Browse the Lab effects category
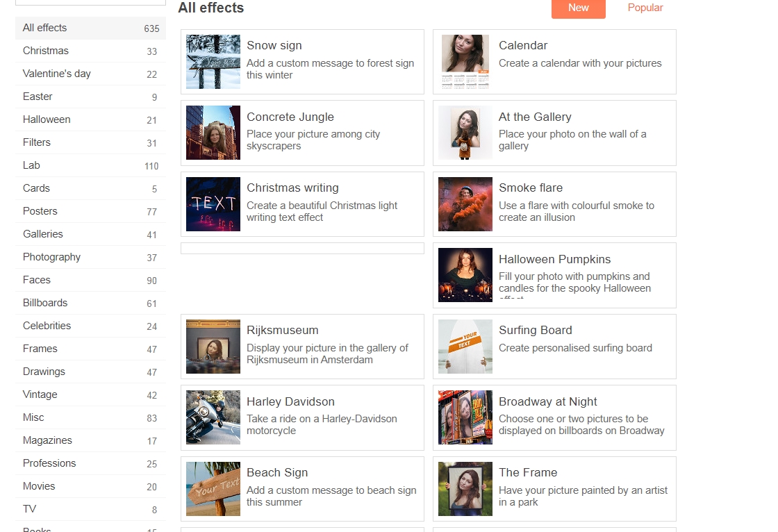Image resolution: width=778 pixels, height=532 pixels. pos(31,165)
